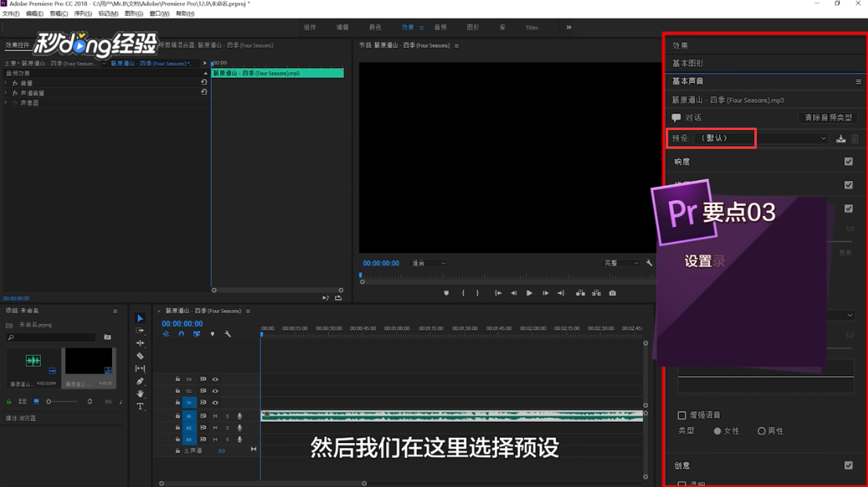
Task: Solo audio track A2
Action: coord(227,427)
